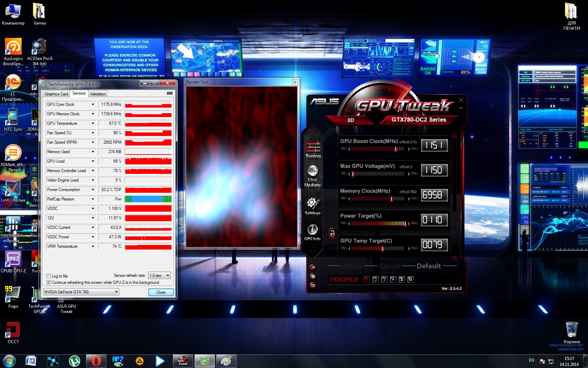Open the Tuning panel in GPU Tweak

(313, 149)
